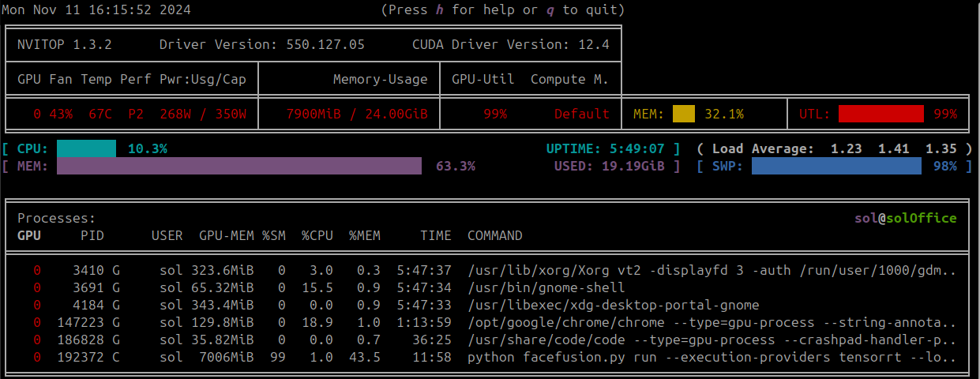Click the GPU utilization value 99% in the table
Viewport: 980px width, 379px height.
pyautogui.click(x=495, y=114)
